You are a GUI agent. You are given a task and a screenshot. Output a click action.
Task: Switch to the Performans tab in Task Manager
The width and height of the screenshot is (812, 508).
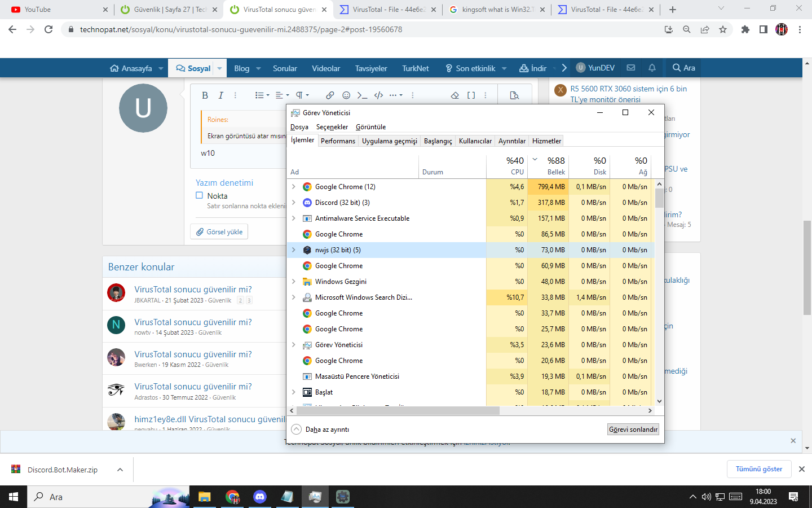(338, 141)
